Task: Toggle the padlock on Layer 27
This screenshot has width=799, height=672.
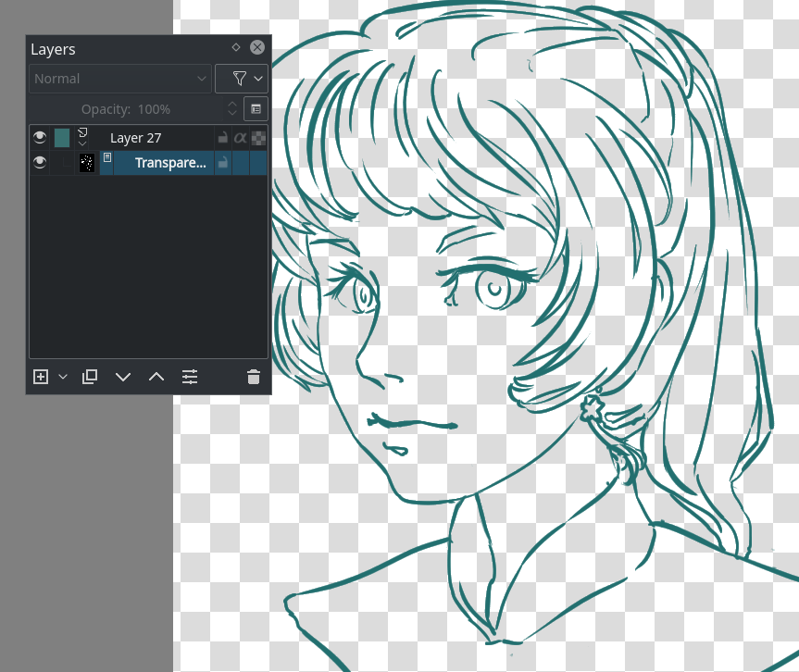Action: (222, 137)
